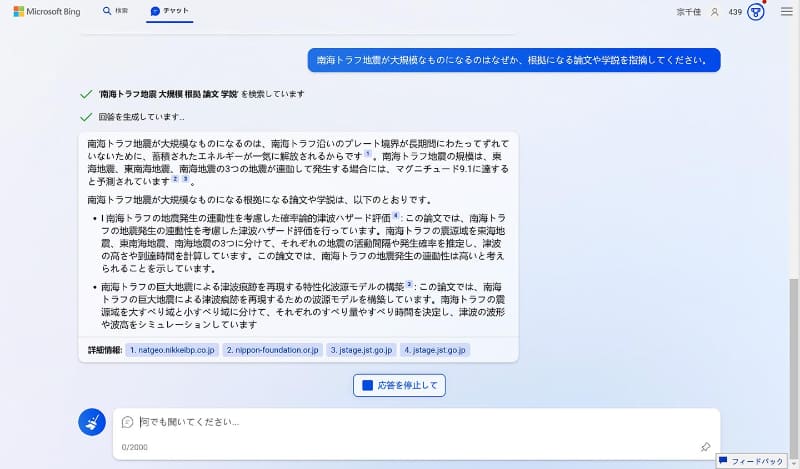Open source link nippon-foundation.or.jp

point(272,350)
